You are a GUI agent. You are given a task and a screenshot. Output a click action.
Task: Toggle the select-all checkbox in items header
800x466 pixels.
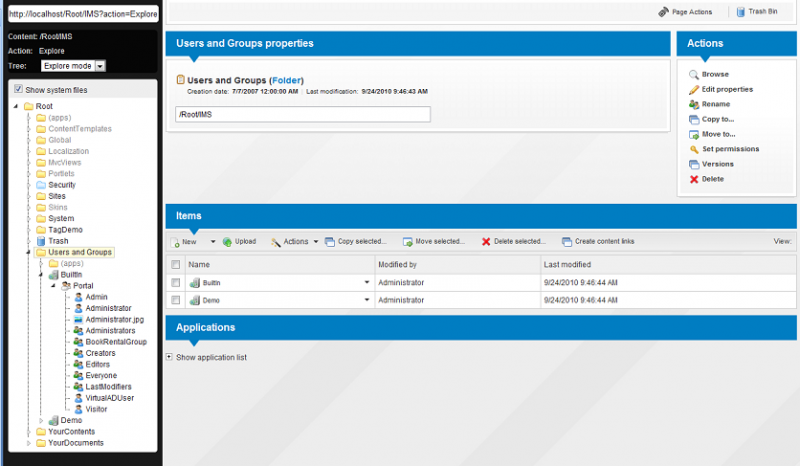[176, 264]
